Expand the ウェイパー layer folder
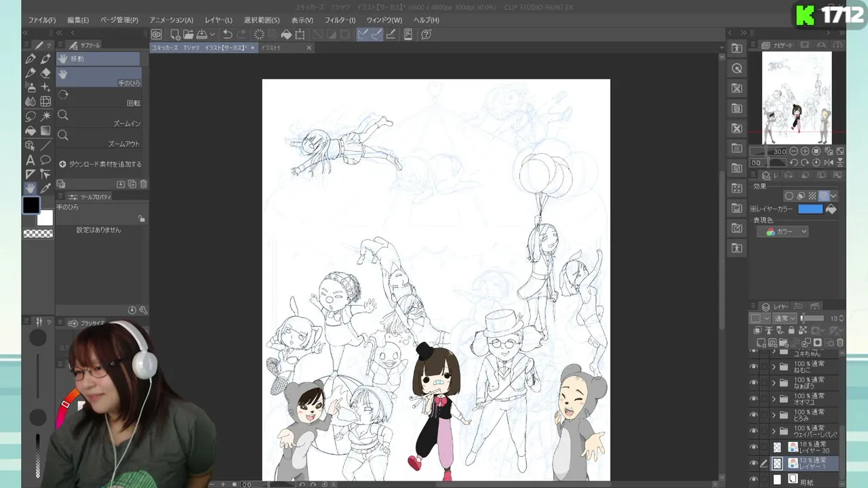The image size is (868, 488). [x=774, y=431]
